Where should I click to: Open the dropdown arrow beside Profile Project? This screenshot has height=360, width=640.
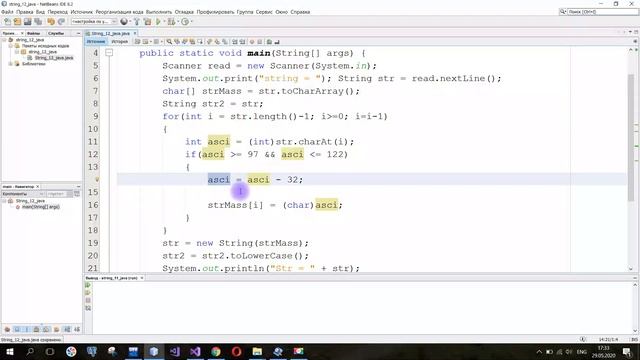191,22
